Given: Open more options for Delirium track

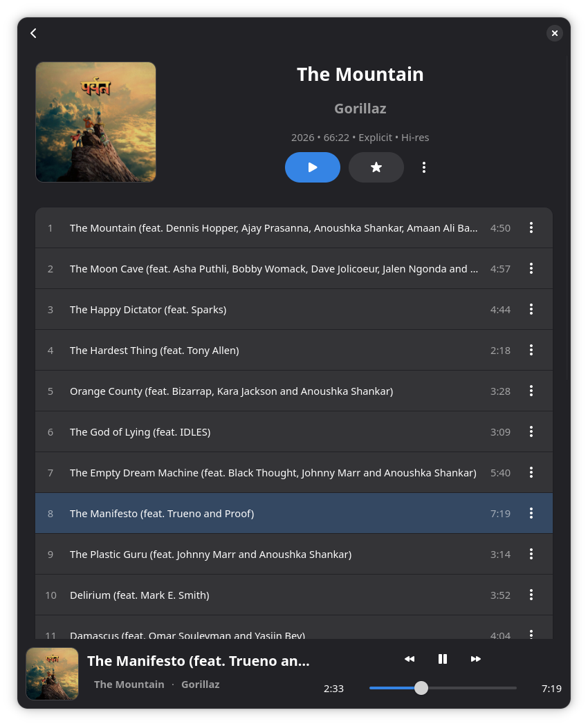Looking at the screenshot, I should [531, 595].
